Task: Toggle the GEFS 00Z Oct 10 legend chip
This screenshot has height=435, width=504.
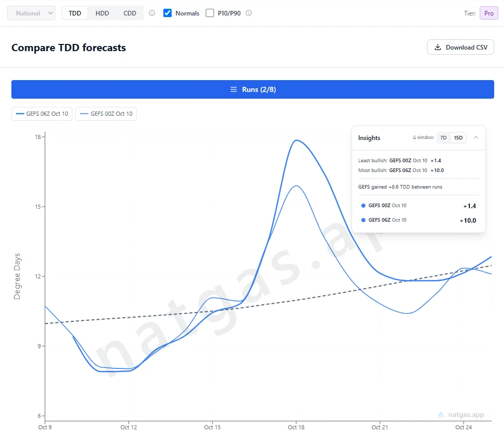Action: click(x=106, y=114)
